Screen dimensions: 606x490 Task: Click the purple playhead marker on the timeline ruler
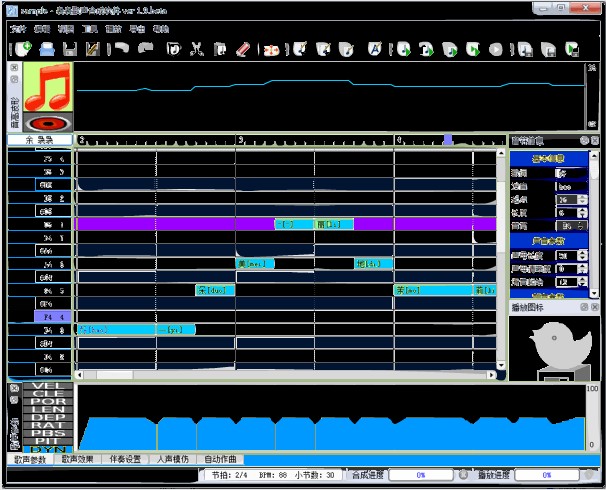[x=448, y=140]
